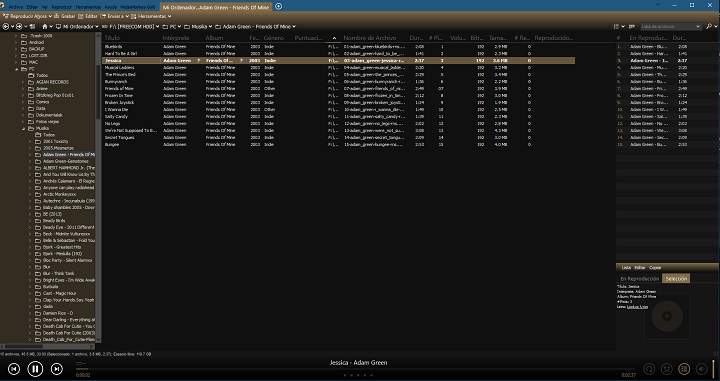Screen dimensions: 720x381
Task: Select Adam Green-Gemstones folder in tree
Action: [x=66, y=161]
